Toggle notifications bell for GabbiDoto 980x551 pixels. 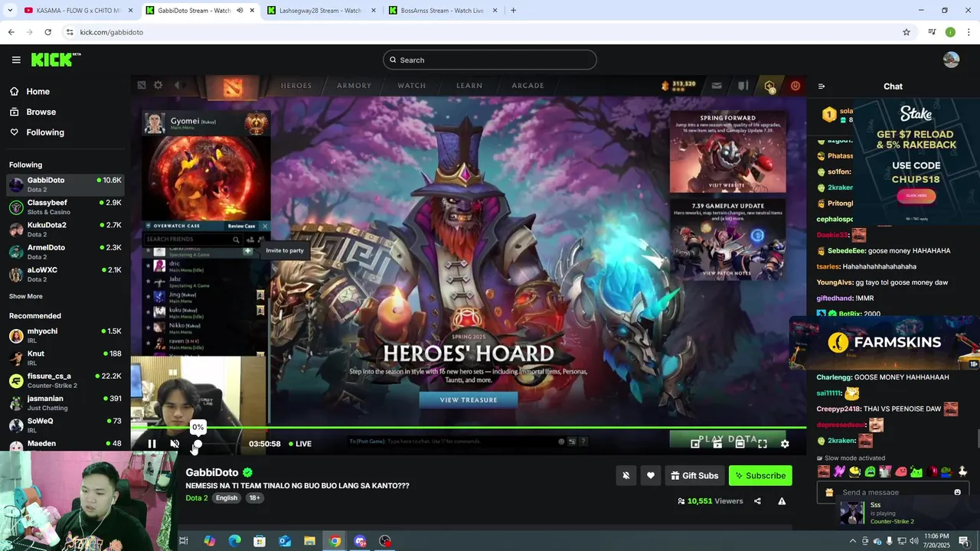(x=626, y=475)
